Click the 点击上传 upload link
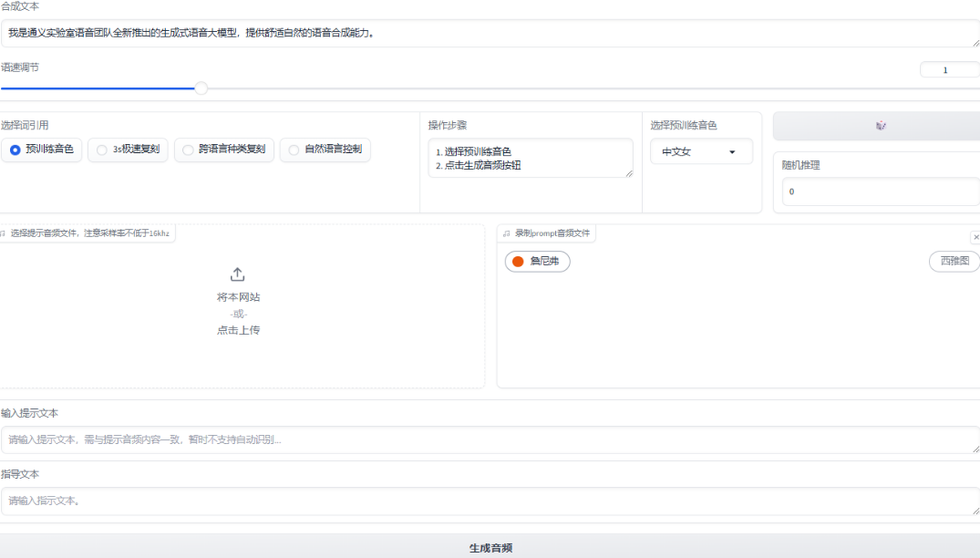The width and height of the screenshot is (980, 558). pyautogui.click(x=237, y=330)
